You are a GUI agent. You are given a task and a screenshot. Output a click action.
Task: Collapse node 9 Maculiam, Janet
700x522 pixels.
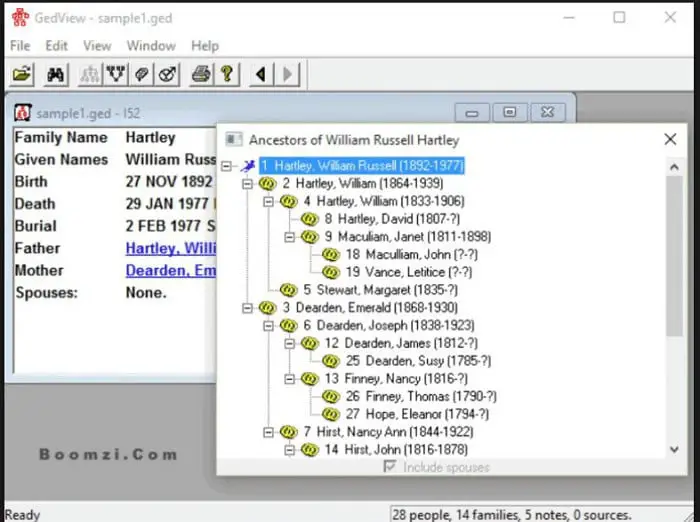click(290, 237)
